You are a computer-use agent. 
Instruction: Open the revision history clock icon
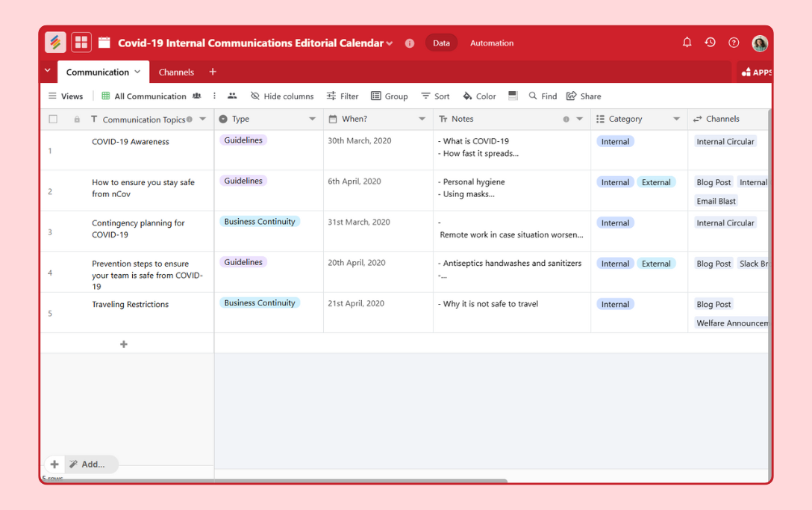pos(710,43)
